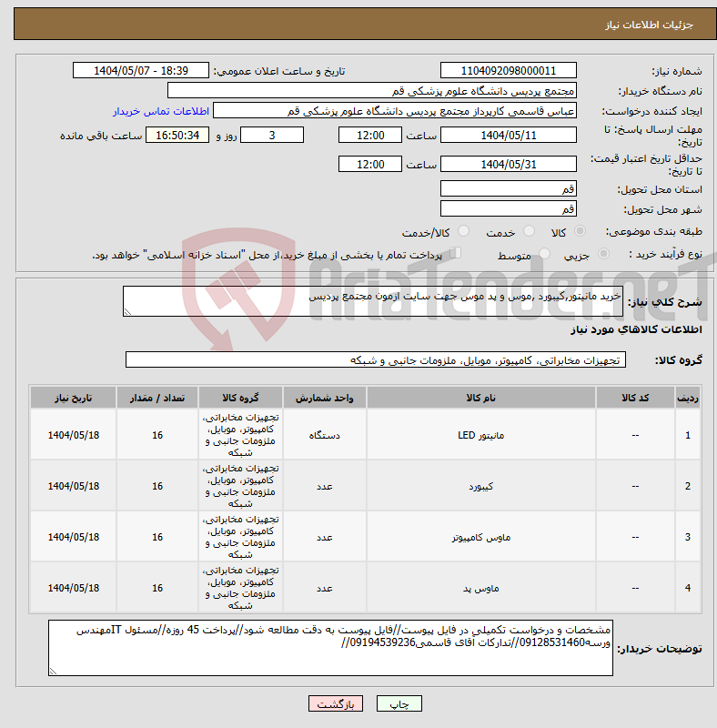Toggle the Islamic treasury payment checkbox
Screen dimensions: 717x728
click(456, 253)
